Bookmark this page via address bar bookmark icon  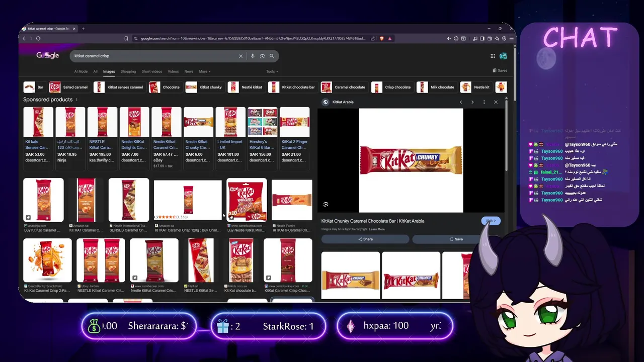[126, 38]
